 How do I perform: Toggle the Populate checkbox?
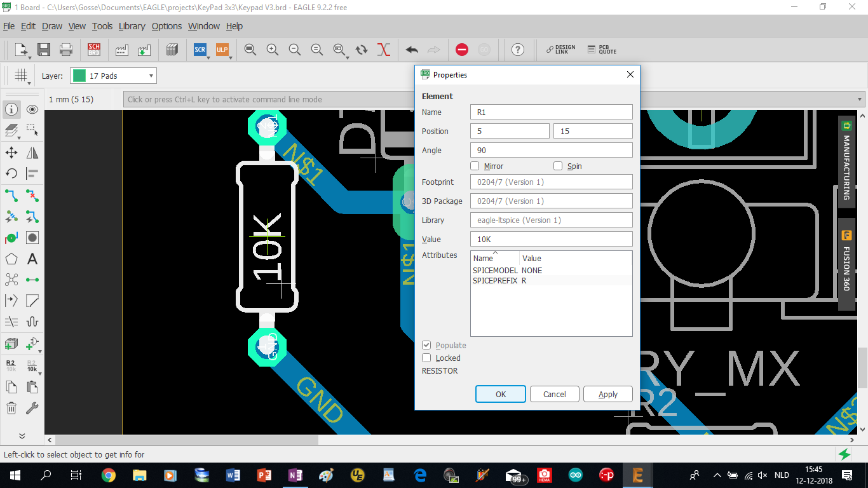click(x=426, y=345)
